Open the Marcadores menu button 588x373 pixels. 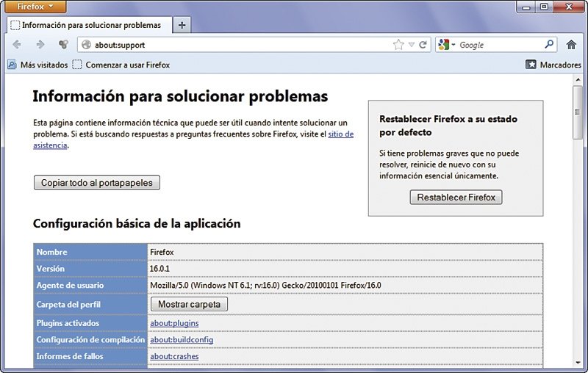pyautogui.click(x=553, y=65)
